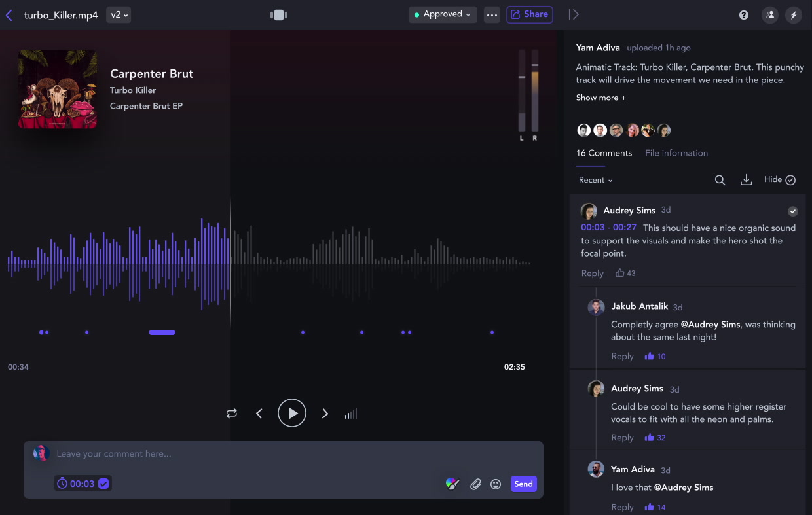Screen dimensions: 812x515
Task: Click the version compare icon in header
Action: pyautogui.click(x=279, y=15)
